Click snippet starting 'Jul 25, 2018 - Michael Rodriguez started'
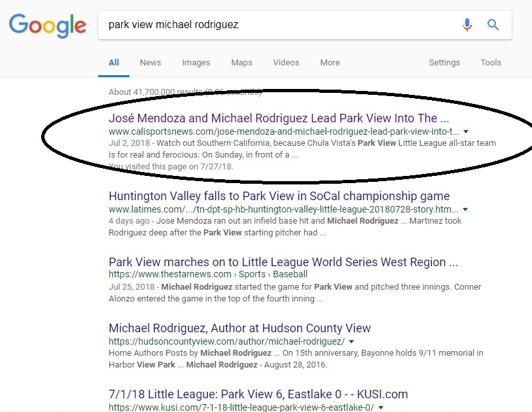The image size is (532, 412). (x=295, y=292)
